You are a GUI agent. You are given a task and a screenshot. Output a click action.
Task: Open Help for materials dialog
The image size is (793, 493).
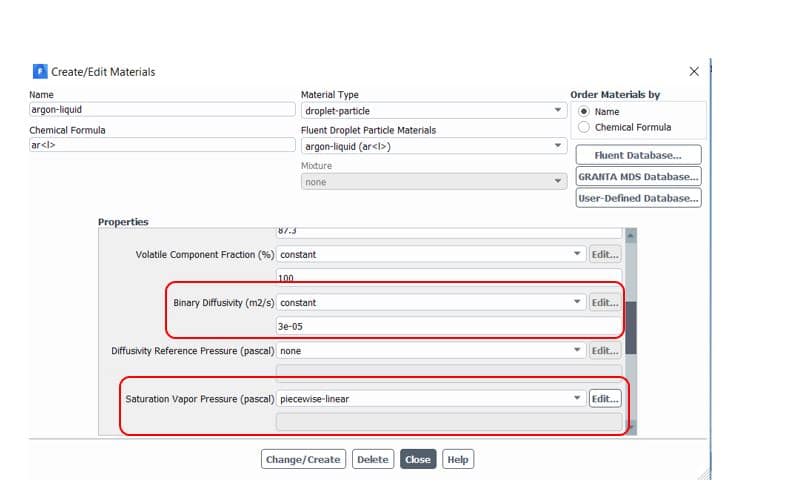point(457,460)
